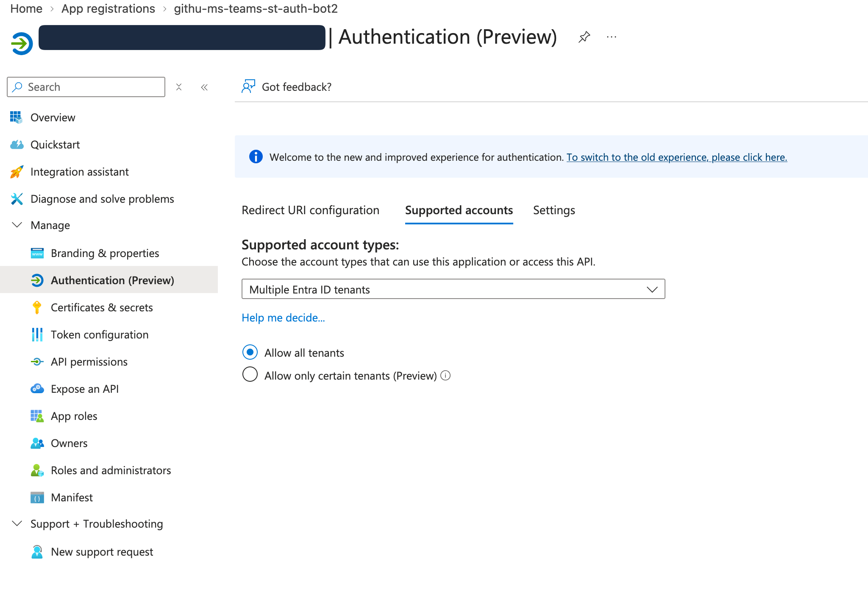Open New support request in the sidebar
Viewport: 868px width, 615px height.
click(109, 552)
